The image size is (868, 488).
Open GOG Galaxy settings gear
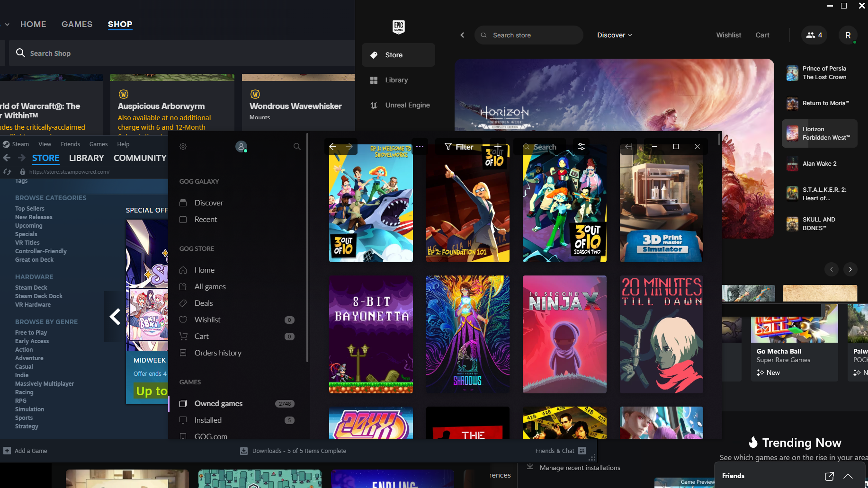183,146
